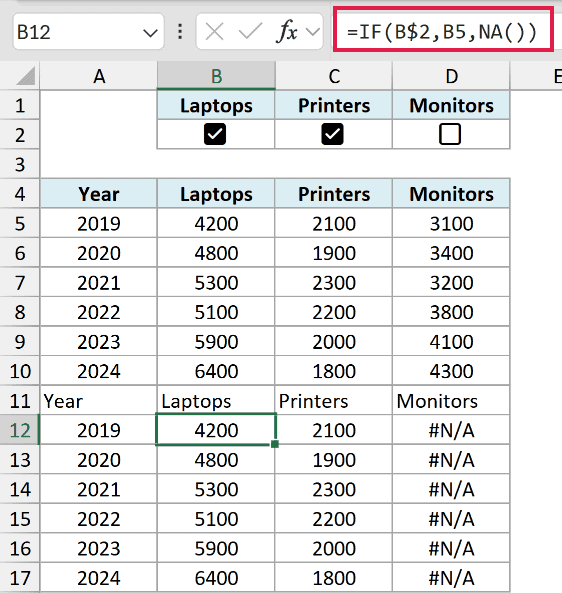Screen dimensions: 562x593
Task: Select cell C6 with value 1900
Action: pyautogui.click(x=334, y=253)
